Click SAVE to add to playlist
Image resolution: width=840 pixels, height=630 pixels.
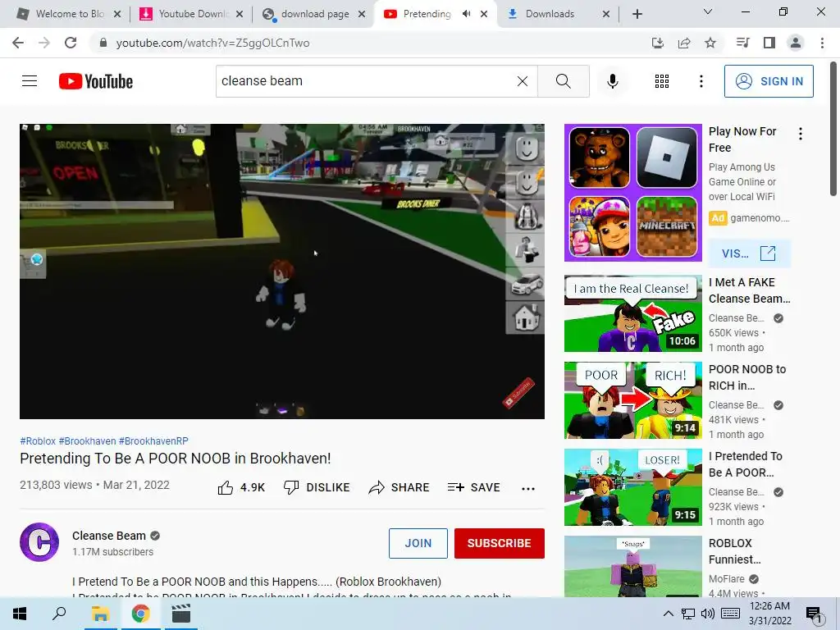click(474, 487)
